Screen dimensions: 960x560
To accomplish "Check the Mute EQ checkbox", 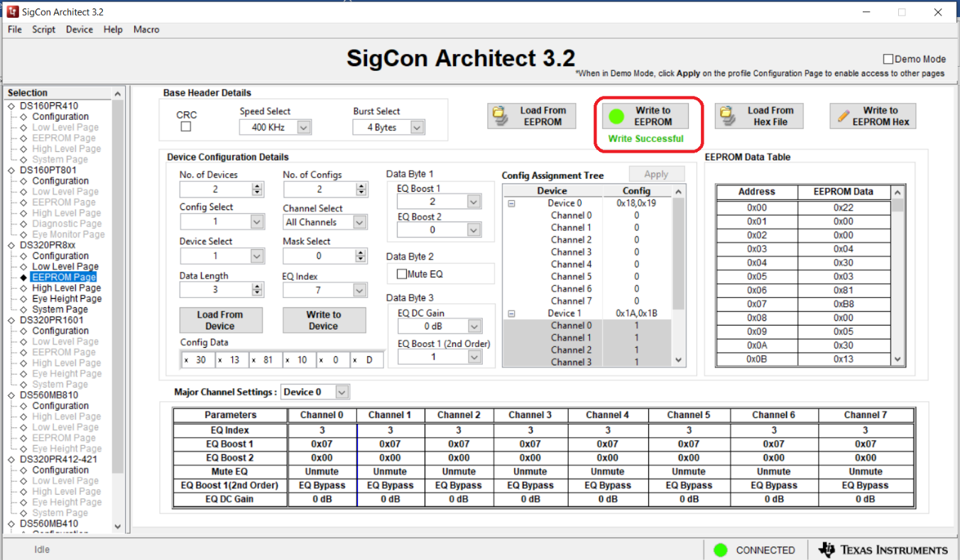I will pyautogui.click(x=402, y=274).
